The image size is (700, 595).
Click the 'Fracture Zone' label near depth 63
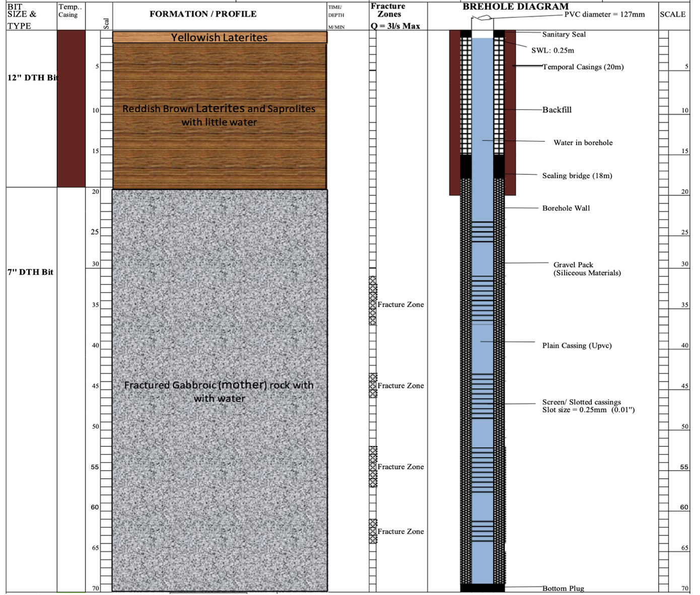pos(400,531)
